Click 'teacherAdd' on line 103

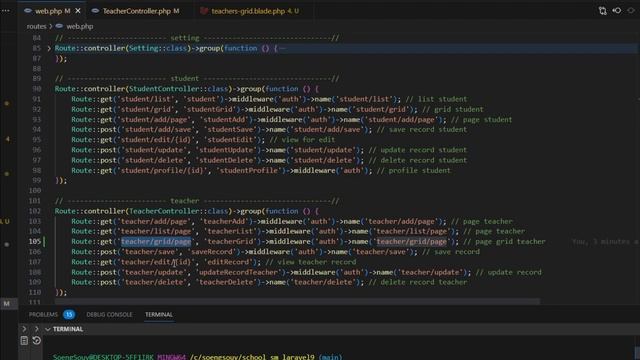pos(224,221)
